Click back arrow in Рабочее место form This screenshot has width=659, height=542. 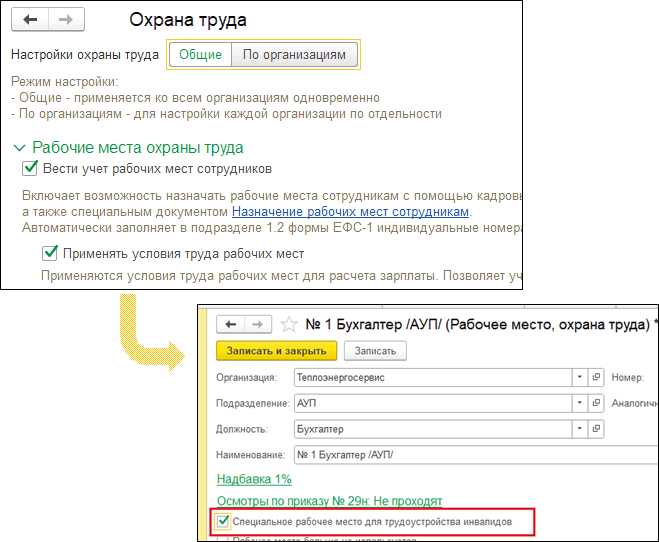point(231,324)
